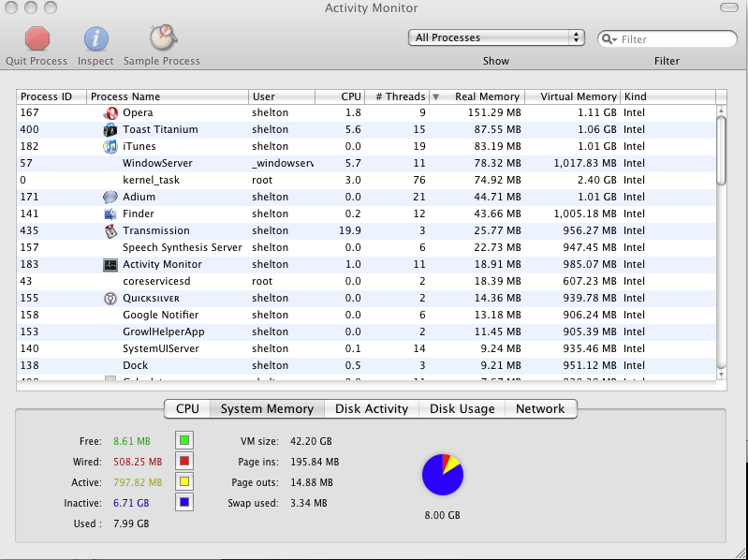748x560 pixels.
Task: Click the red Quit Process stop icon
Action: click(x=37, y=38)
